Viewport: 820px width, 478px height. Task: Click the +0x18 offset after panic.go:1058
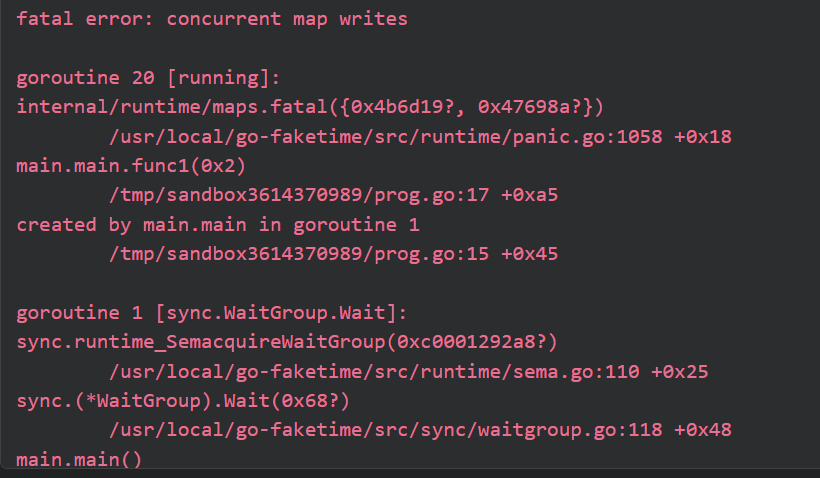click(703, 137)
